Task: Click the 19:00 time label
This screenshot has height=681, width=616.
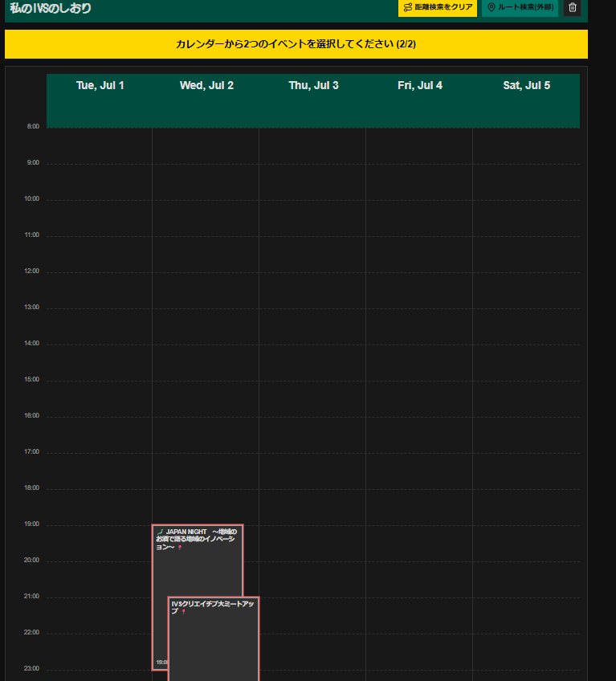Action: click(31, 524)
